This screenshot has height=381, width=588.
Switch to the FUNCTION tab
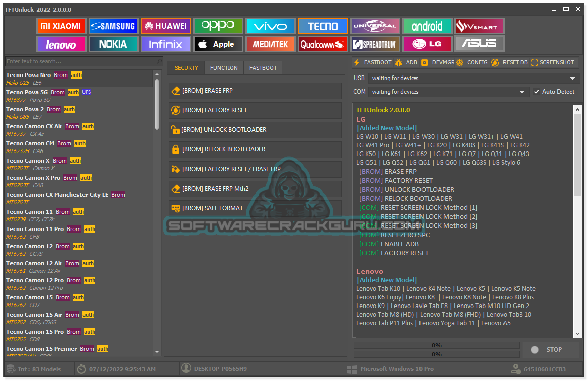pos(224,68)
